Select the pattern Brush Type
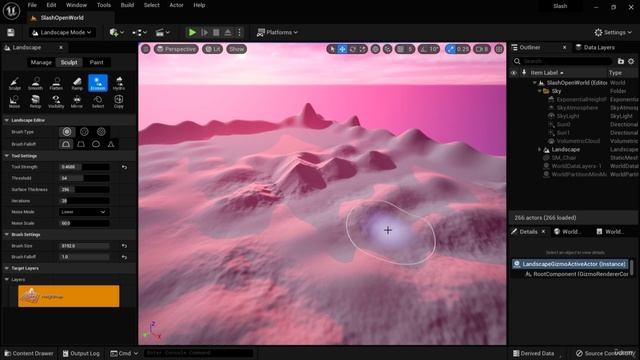This screenshot has height=360, width=640. [x=101, y=131]
